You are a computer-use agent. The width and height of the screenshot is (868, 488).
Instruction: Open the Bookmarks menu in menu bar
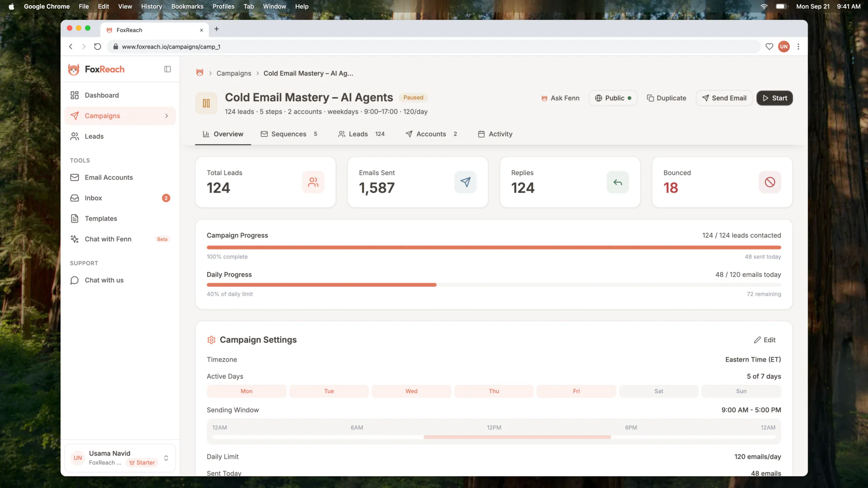187,7
